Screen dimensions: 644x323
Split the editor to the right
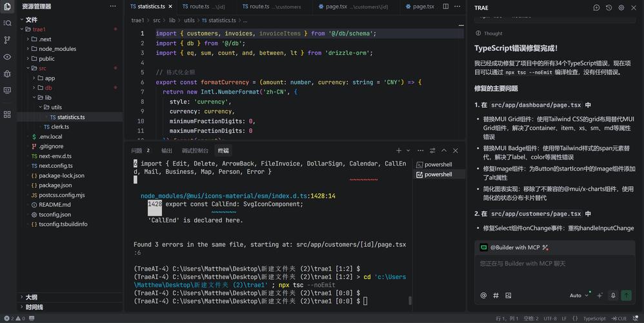[446, 6]
